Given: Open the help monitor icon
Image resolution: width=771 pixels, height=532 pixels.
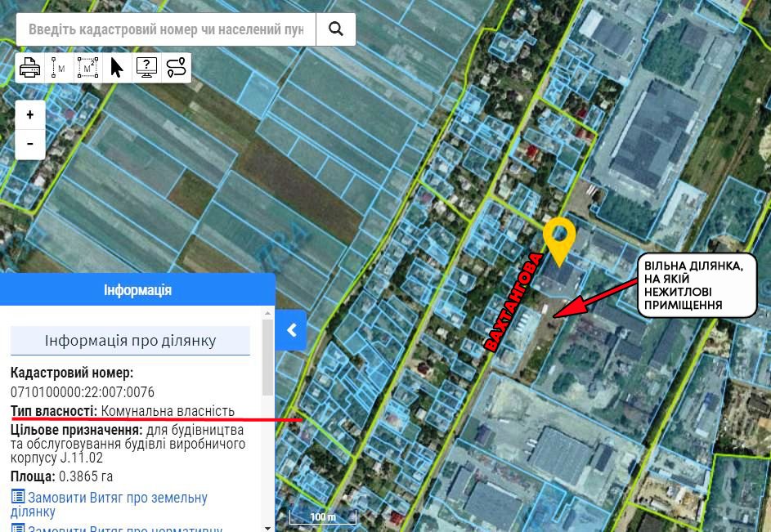Looking at the screenshot, I should click(146, 68).
